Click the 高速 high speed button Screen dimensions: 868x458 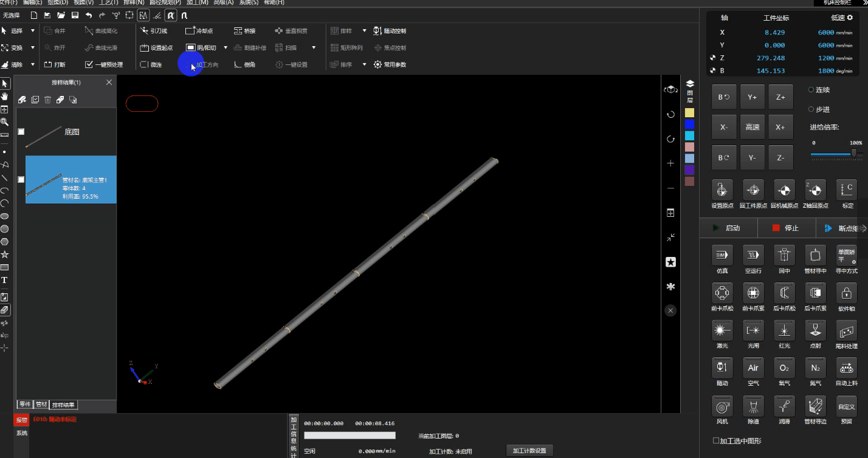point(753,127)
